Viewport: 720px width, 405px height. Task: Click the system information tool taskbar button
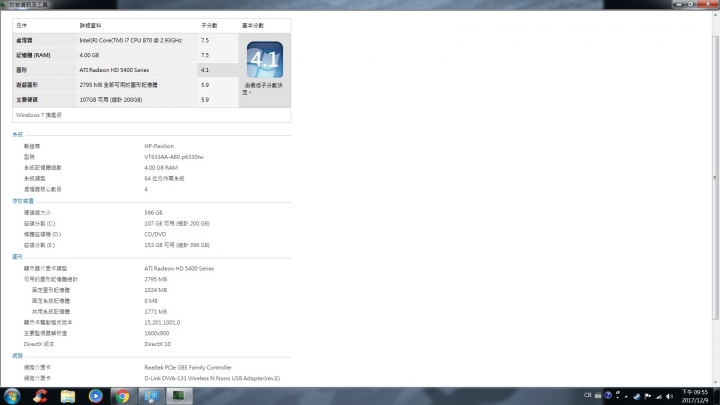point(151,396)
